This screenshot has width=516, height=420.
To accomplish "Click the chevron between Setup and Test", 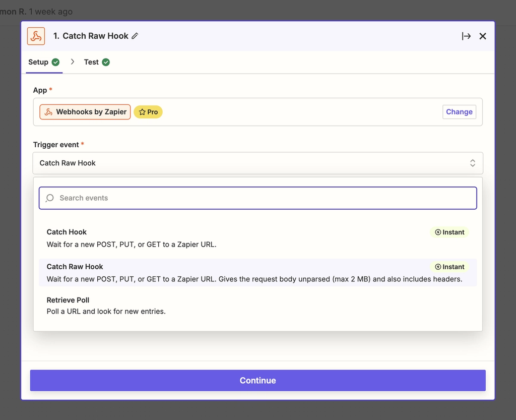I will click(x=73, y=62).
